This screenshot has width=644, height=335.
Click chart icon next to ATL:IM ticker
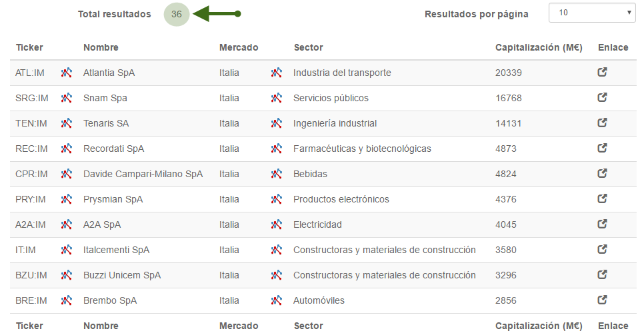(x=67, y=73)
